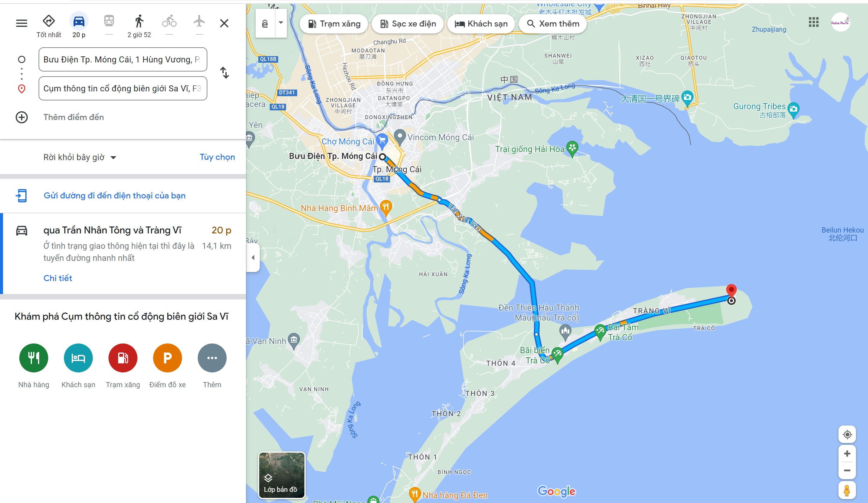Search nearby parking Điểm đỗ xe
The image size is (868, 503).
point(167,365)
